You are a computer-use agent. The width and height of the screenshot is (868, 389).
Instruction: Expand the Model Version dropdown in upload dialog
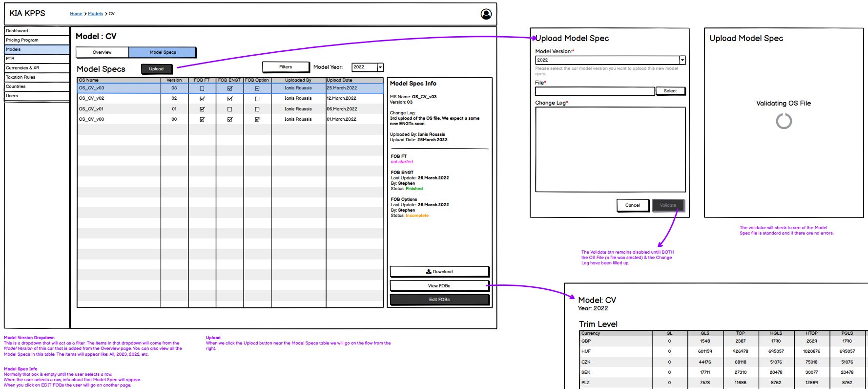click(x=610, y=60)
